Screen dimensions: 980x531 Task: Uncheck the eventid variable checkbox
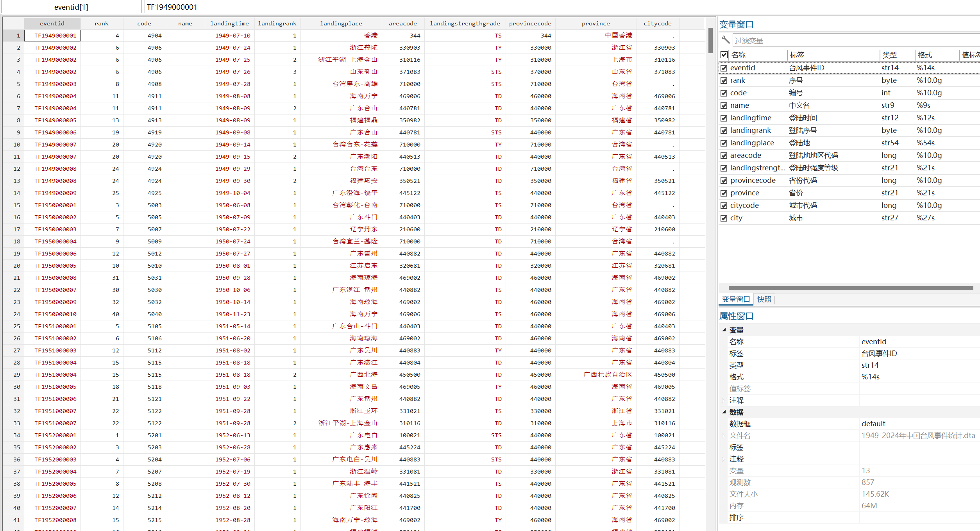(x=724, y=68)
